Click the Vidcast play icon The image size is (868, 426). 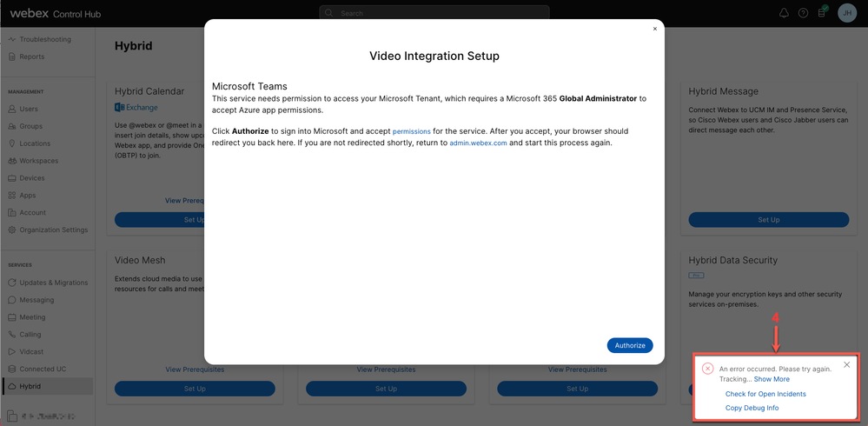click(11, 352)
